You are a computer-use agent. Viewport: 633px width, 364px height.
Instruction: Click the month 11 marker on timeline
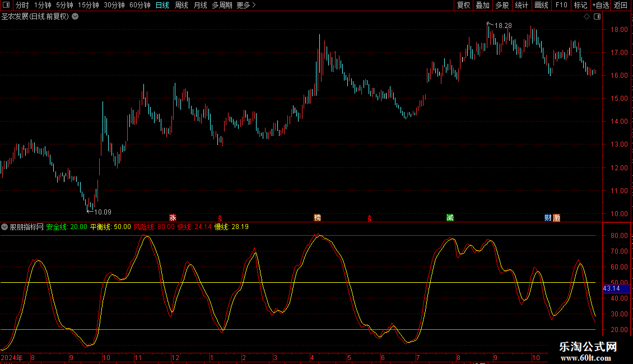click(138, 357)
